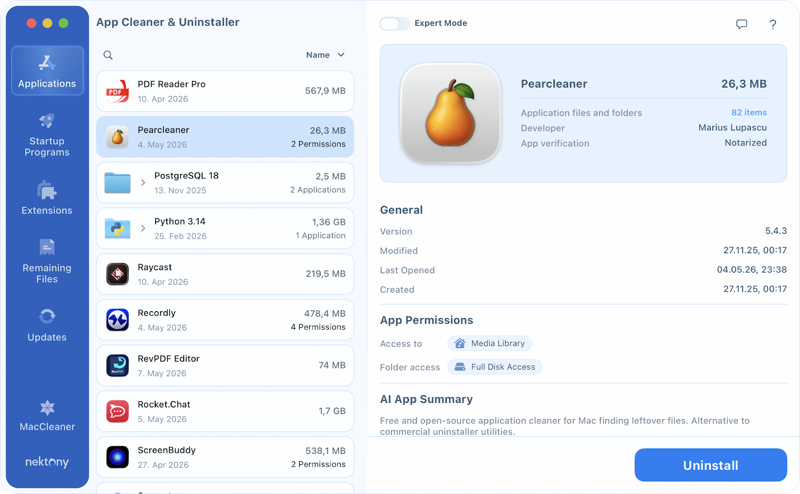
Task: Click the Rocket.Chat app icon
Action: tap(117, 411)
